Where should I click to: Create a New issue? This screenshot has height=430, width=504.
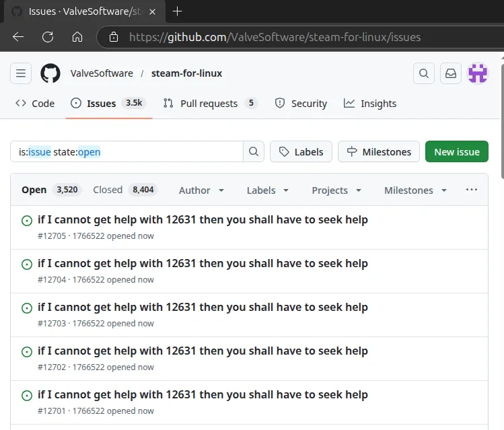click(x=457, y=151)
